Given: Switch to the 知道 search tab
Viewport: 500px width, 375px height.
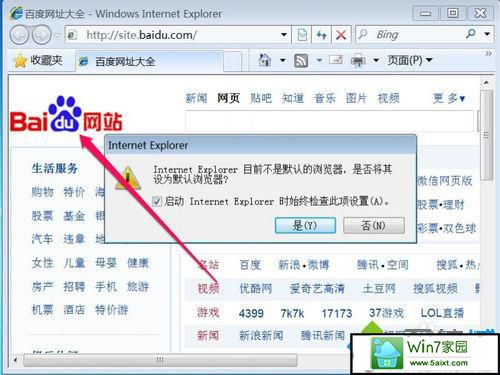Looking at the screenshot, I should 293,98.
